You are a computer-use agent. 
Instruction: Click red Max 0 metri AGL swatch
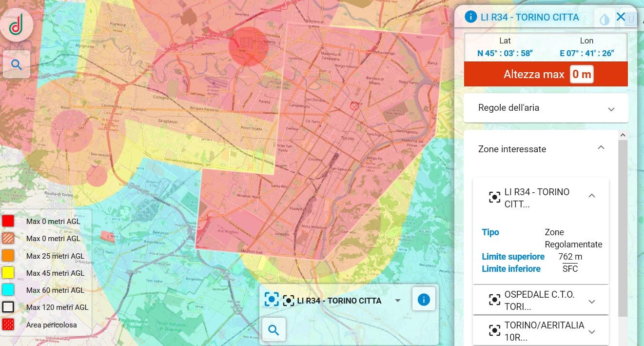point(8,222)
